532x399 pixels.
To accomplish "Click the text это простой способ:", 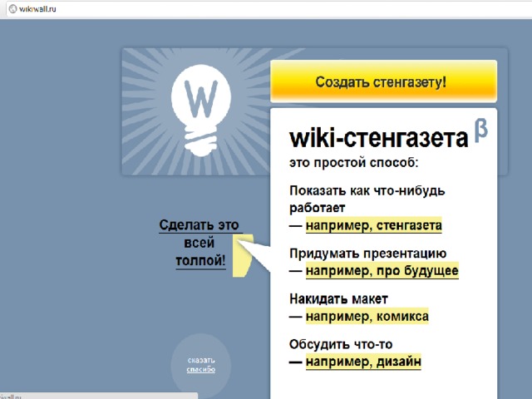I will tap(354, 163).
